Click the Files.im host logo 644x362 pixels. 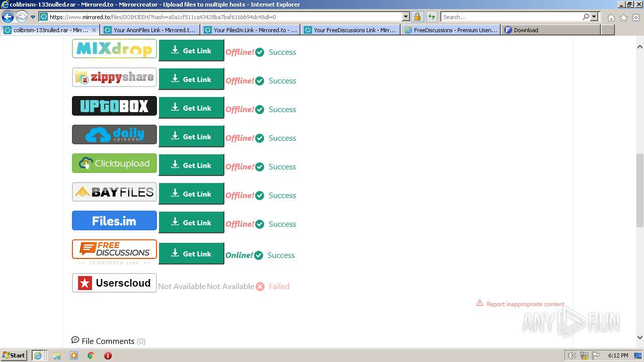coord(114,221)
